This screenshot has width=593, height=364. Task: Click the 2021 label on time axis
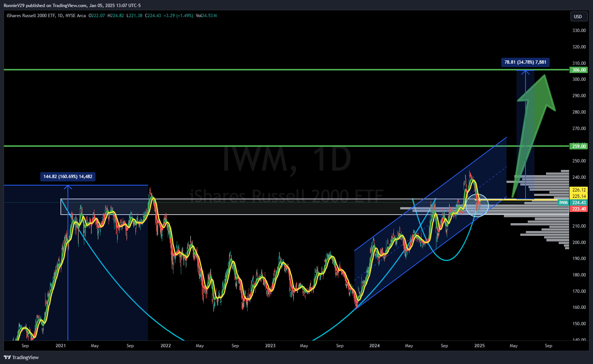61,346
